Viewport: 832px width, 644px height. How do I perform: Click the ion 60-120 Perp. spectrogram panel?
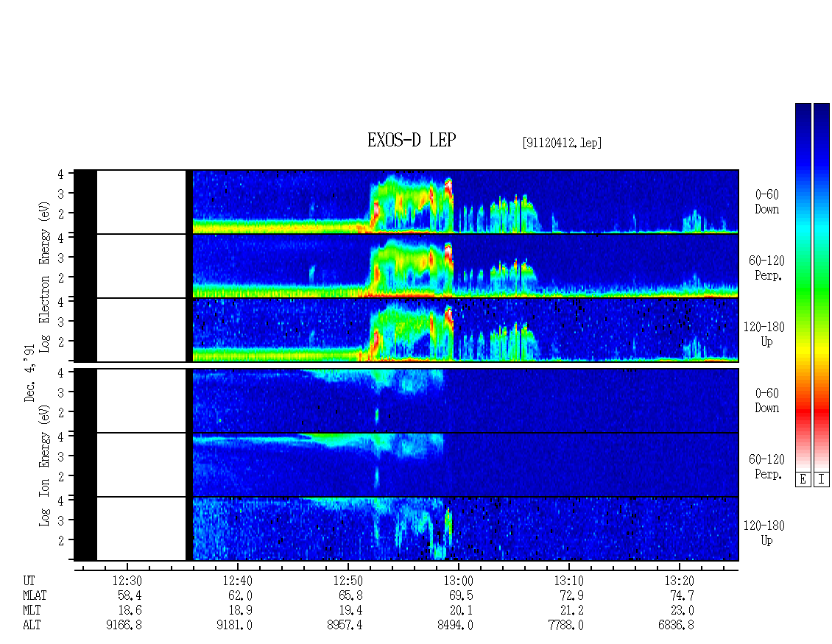tap(406, 464)
